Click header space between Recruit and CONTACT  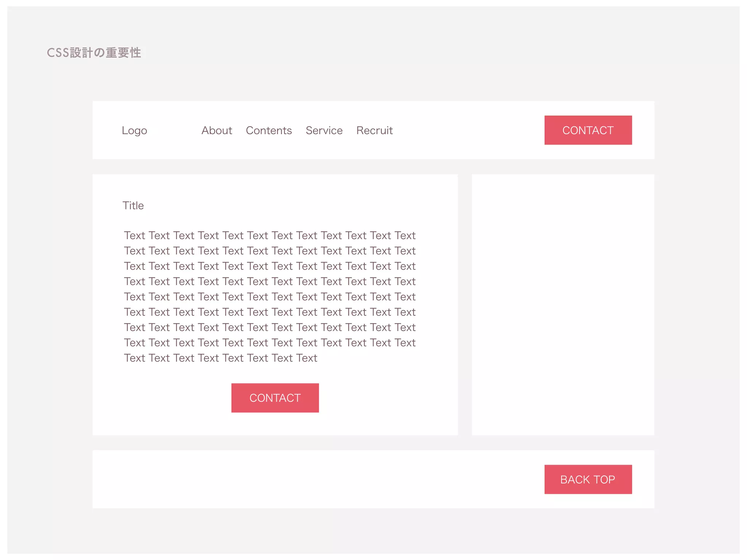469,131
